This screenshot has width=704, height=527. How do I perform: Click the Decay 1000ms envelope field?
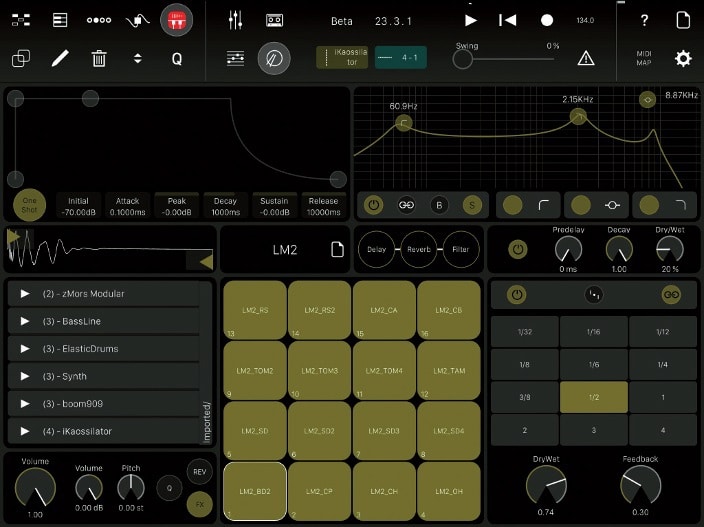[x=225, y=206]
